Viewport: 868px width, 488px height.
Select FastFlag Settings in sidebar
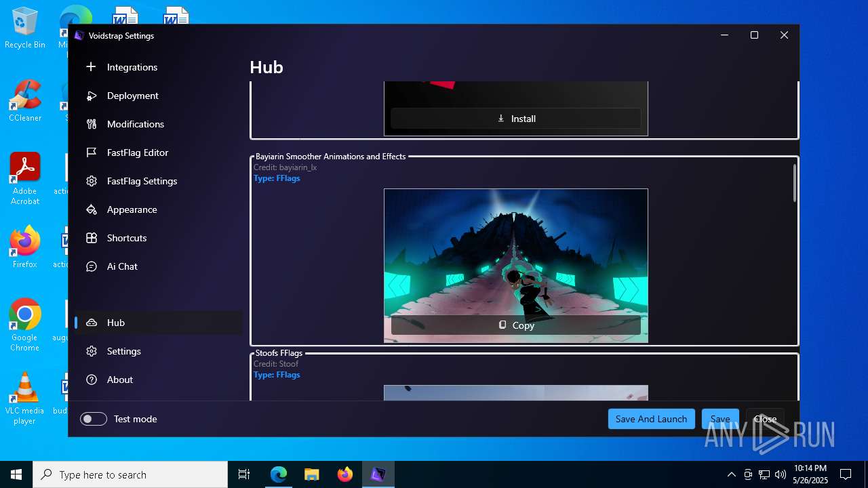click(158, 181)
